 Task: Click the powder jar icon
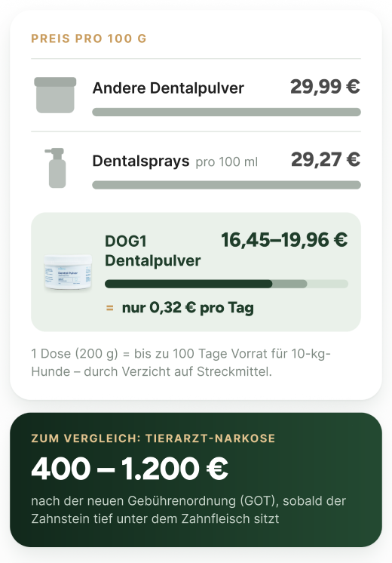[55, 95]
